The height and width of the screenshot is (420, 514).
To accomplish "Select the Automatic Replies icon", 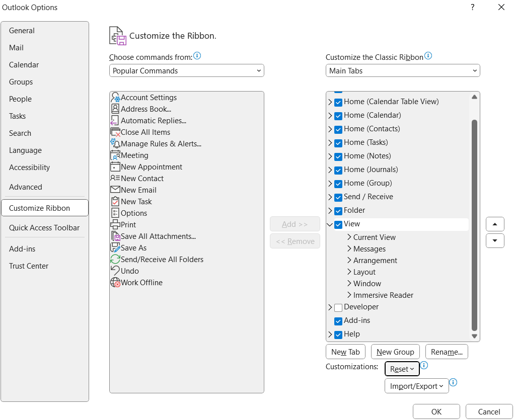I will (114, 121).
